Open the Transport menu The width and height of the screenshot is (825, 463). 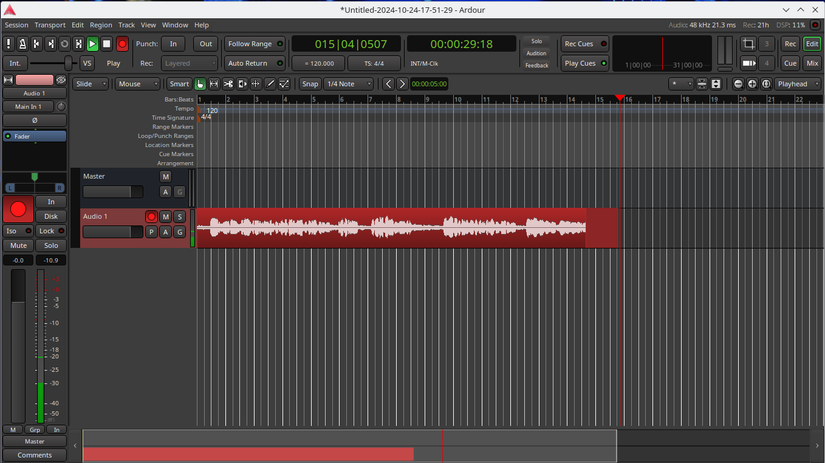(50, 25)
